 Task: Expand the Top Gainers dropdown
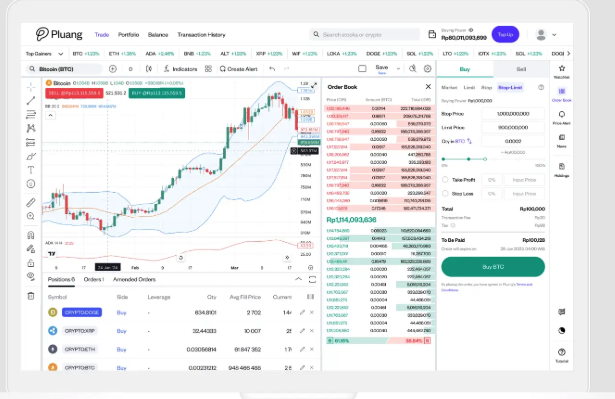pyautogui.click(x=61, y=54)
